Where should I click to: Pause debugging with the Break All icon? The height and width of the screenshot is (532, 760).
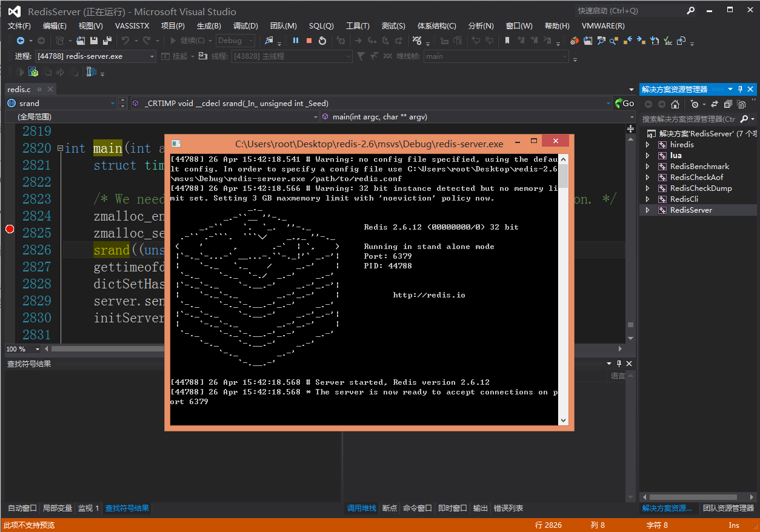coord(296,41)
